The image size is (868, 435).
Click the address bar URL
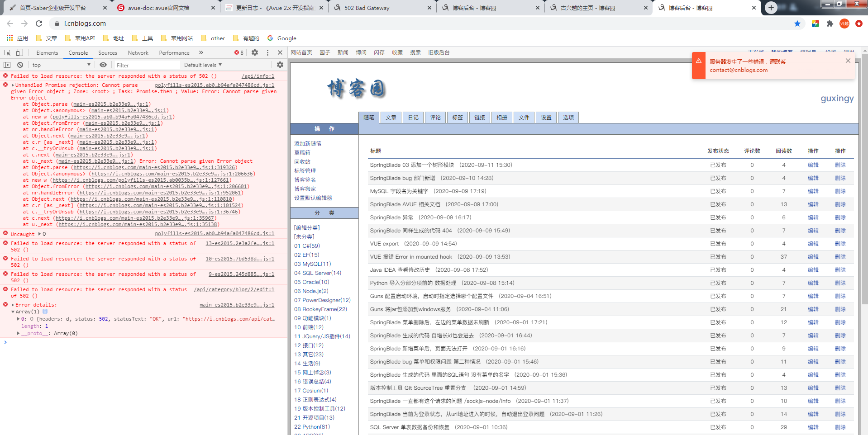point(85,24)
